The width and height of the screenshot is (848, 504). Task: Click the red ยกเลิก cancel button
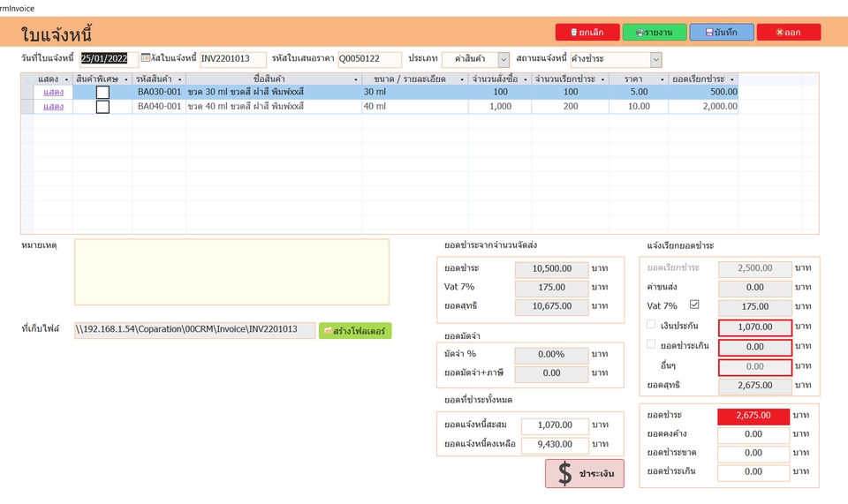pyautogui.click(x=587, y=33)
